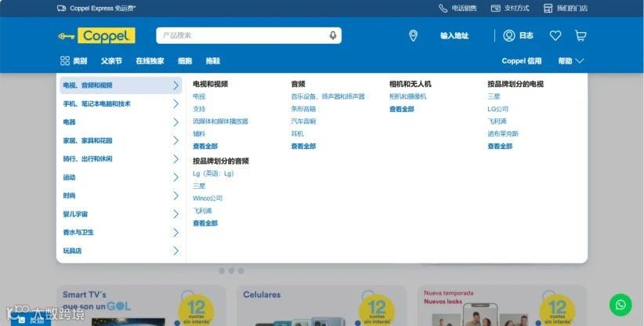Image resolution: width=644 pixels, height=326 pixels.
Task: Open the 父亲节 nav item
Action: [x=111, y=61]
